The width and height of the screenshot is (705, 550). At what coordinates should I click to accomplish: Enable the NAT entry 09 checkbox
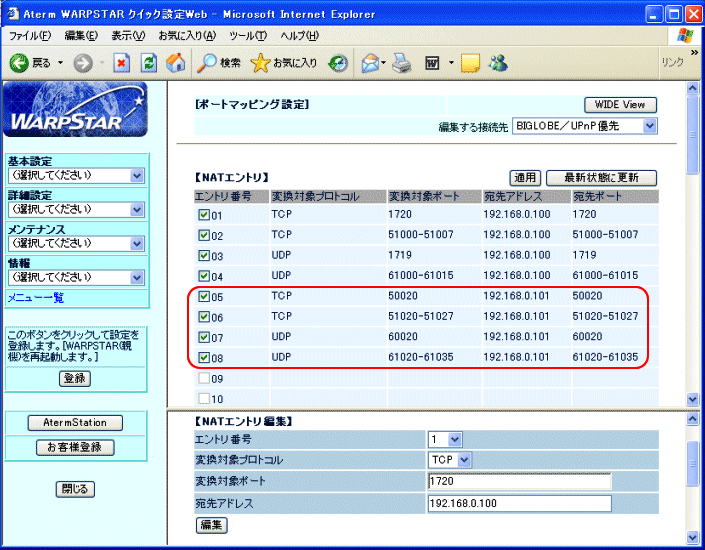tap(204, 379)
